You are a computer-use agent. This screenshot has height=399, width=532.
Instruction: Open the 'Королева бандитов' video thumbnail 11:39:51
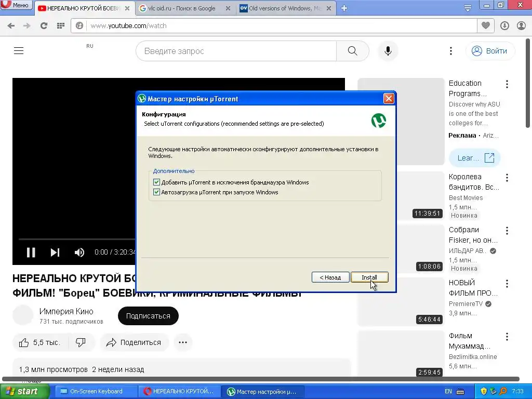[x=421, y=196]
